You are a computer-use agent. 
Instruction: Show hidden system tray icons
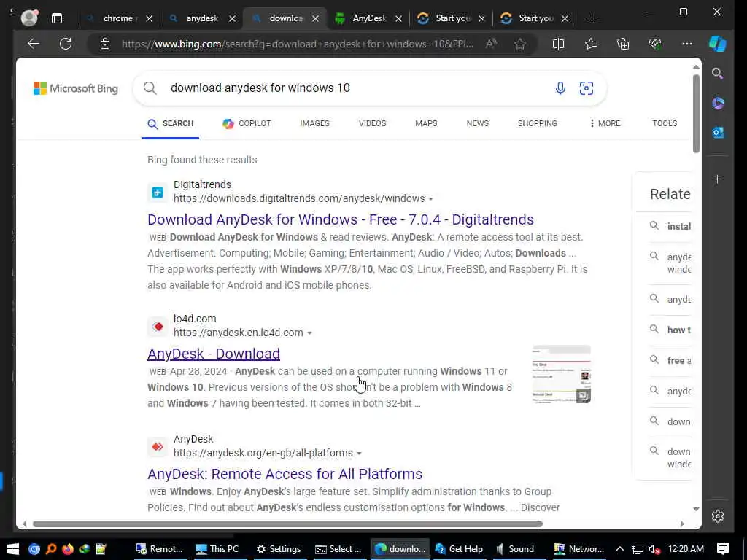pyautogui.click(x=619, y=549)
